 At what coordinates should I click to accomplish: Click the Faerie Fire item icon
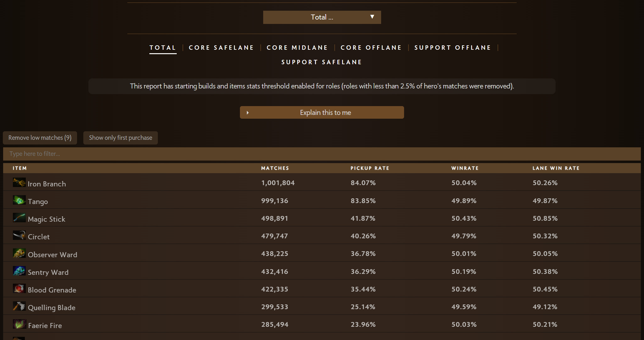(19, 324)
